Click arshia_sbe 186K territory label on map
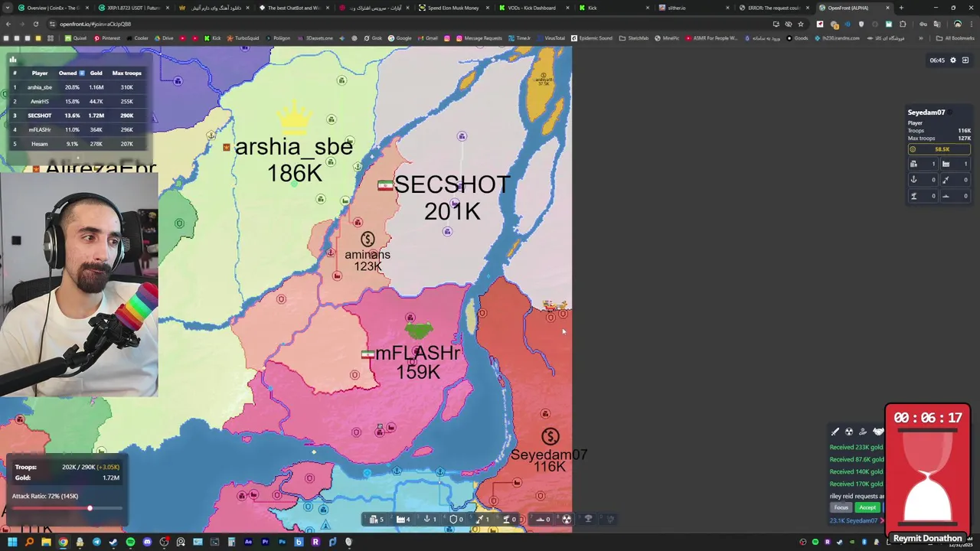This screenshot has height=551, width=980. tap(294, 160)
